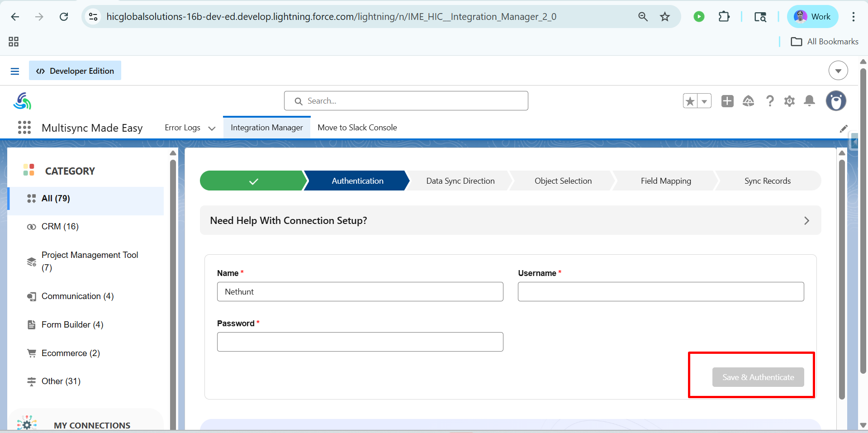Bookmark this page with the star icon
868x433 pixels.
coord(665,17)
